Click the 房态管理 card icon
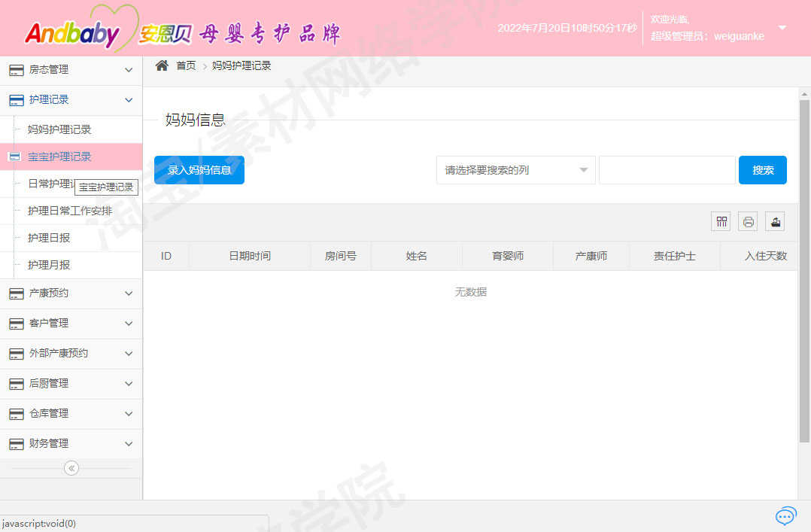811x532 pixels. (17, 71)
